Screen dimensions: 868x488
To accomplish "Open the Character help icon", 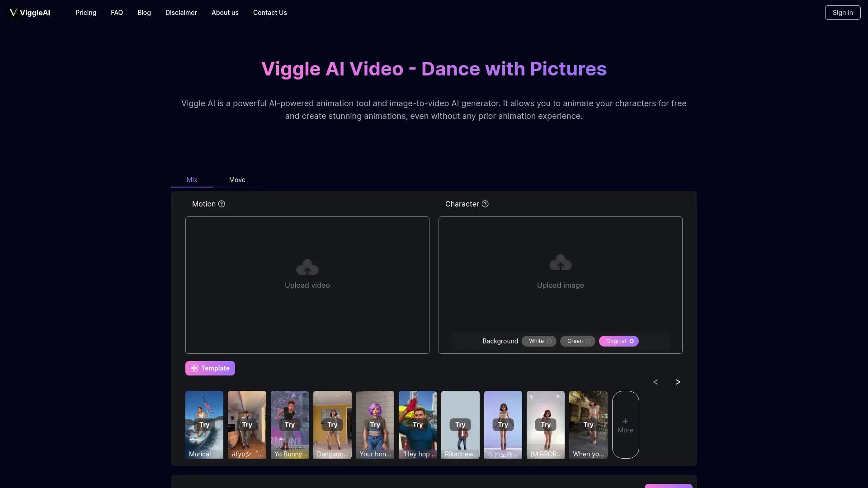I will pyautogui.click(x=485, y=204).
